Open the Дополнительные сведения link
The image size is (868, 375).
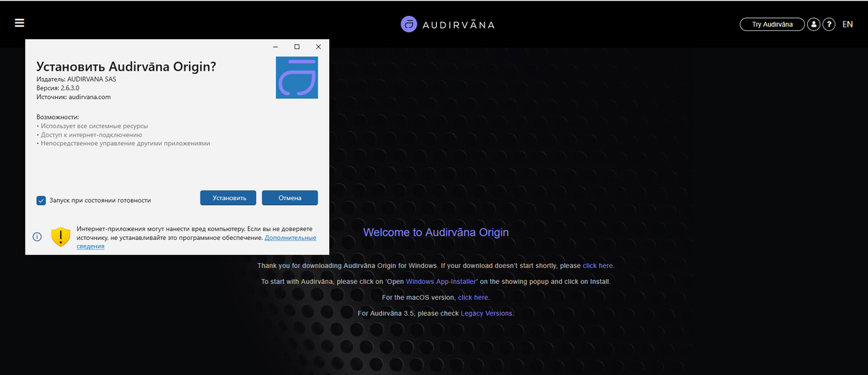tap(290, 238)
